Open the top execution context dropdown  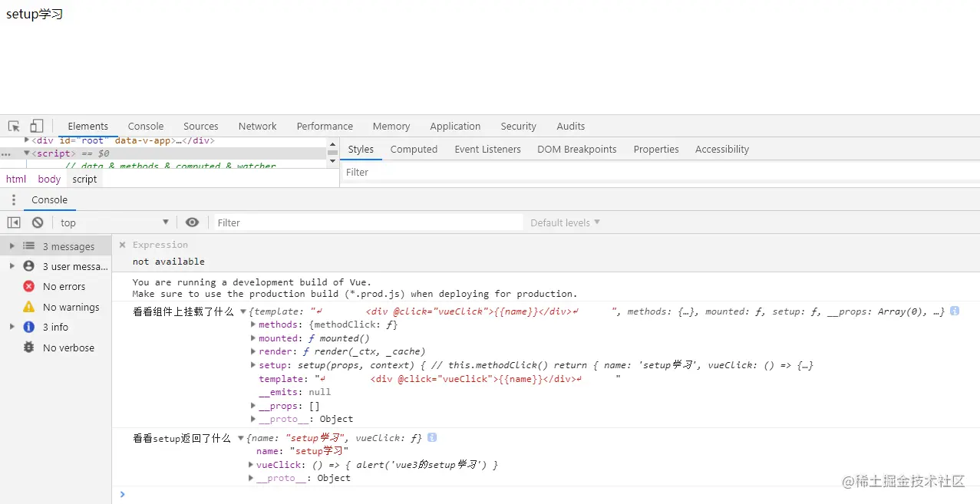[x=114, y=222]
